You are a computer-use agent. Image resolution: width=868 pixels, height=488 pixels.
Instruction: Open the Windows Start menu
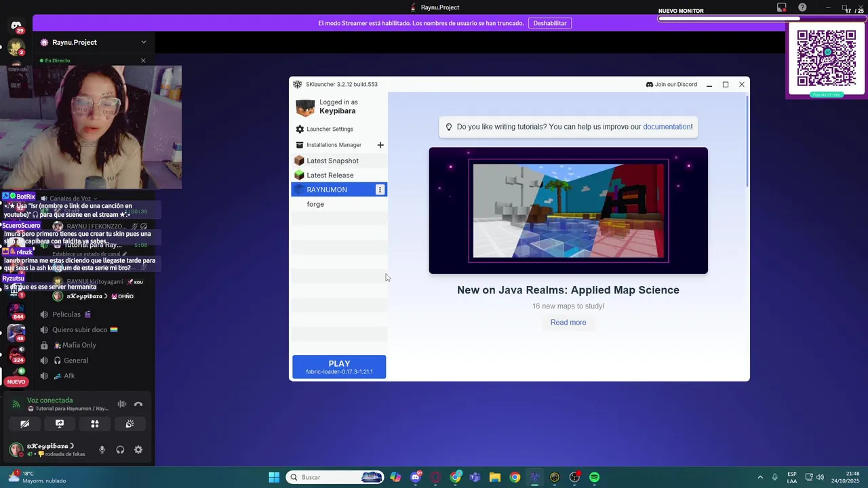(x=274, y=477)
